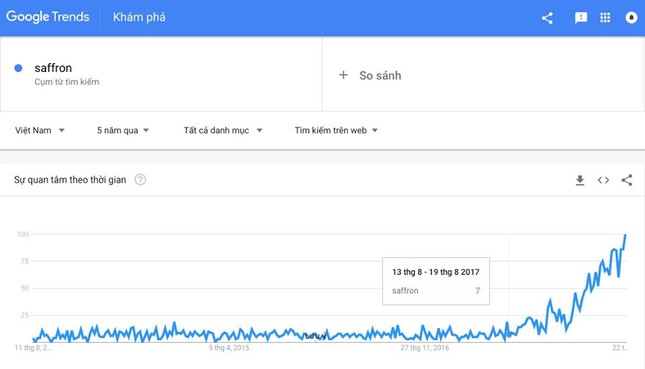Open the 5 năm qua time range dropdown
645x369 pixels.
pos(123,130)
